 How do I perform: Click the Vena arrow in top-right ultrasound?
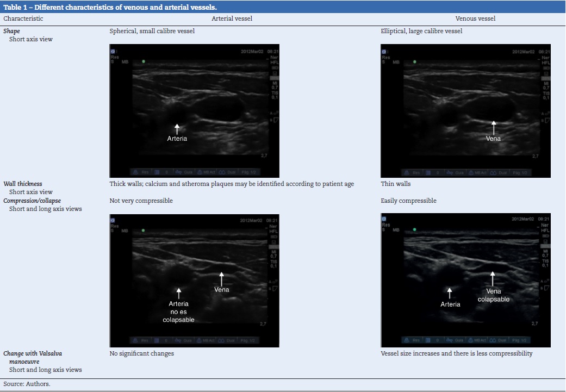tap(493, 127)
